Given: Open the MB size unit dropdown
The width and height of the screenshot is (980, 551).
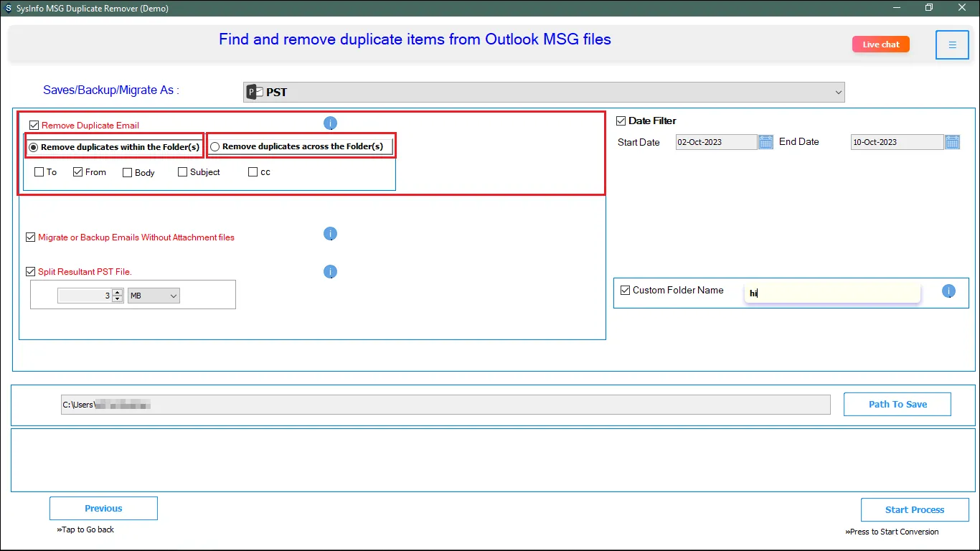Looking at the screenshot, I should (154, 296).
